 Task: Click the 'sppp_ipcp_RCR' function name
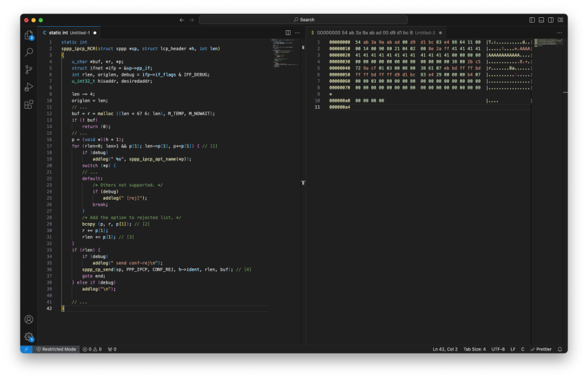coord(78,49)
